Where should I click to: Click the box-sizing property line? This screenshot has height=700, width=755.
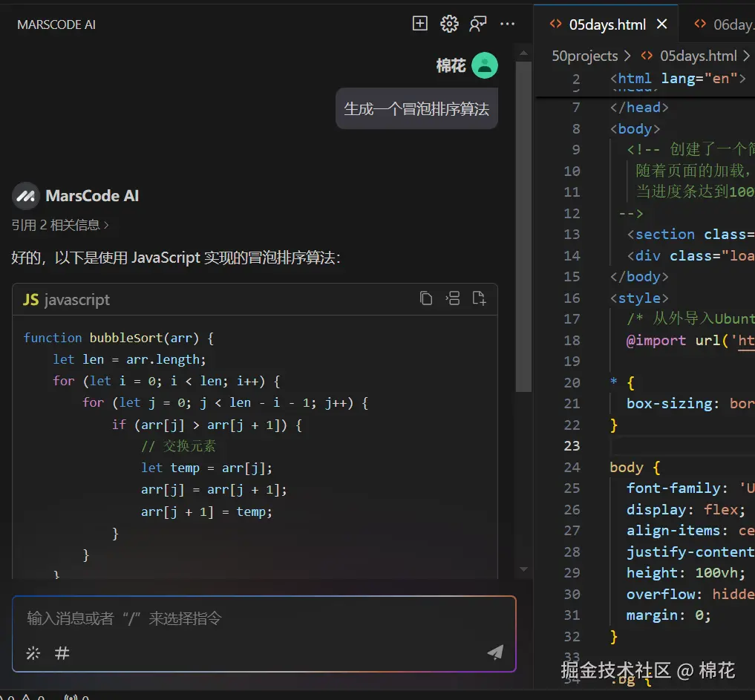690,403
